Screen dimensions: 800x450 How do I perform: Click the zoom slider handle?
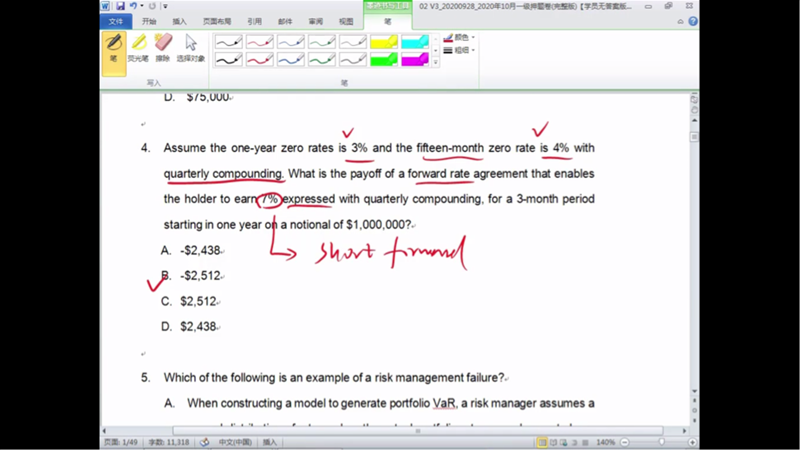click(x=662, y=442)
